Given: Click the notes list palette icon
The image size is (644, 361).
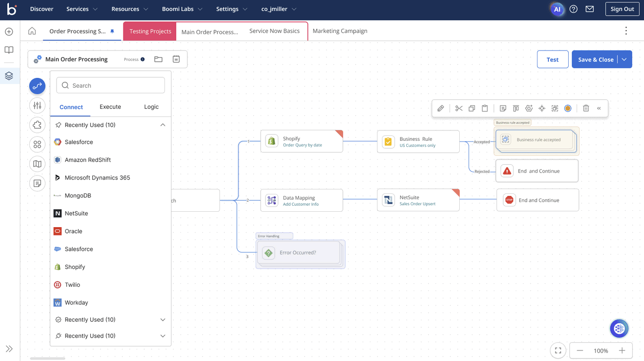Looking at the screenshot, I should [37, 183].
